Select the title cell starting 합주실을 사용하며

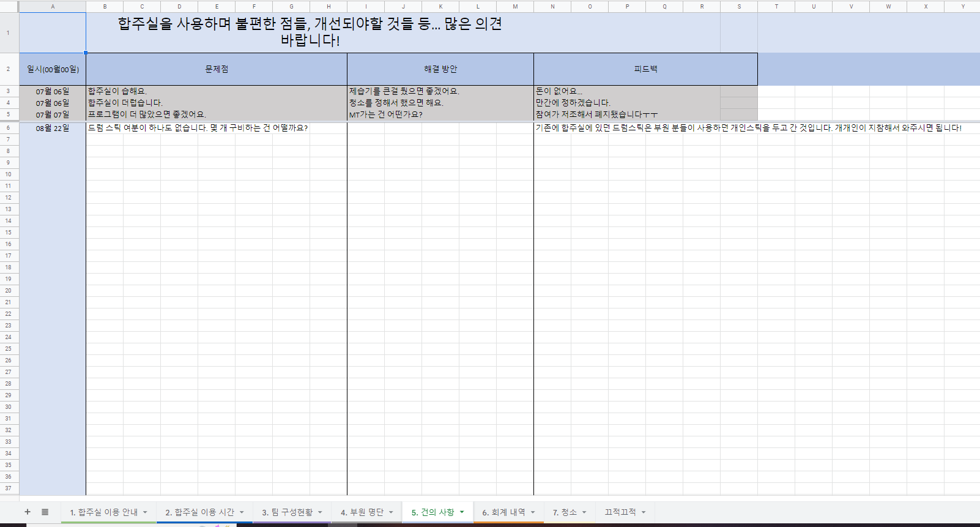pyautogui.click(x=310, y=32)
